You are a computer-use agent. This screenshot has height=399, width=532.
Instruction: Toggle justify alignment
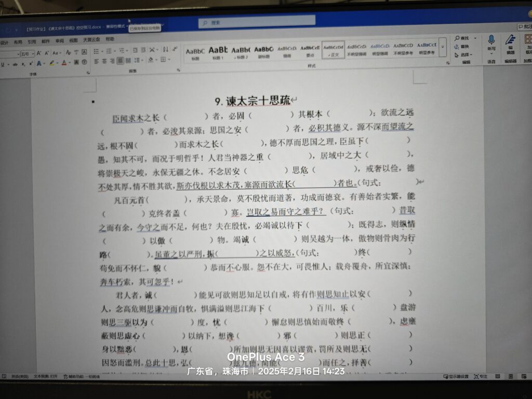coord(121,61)
